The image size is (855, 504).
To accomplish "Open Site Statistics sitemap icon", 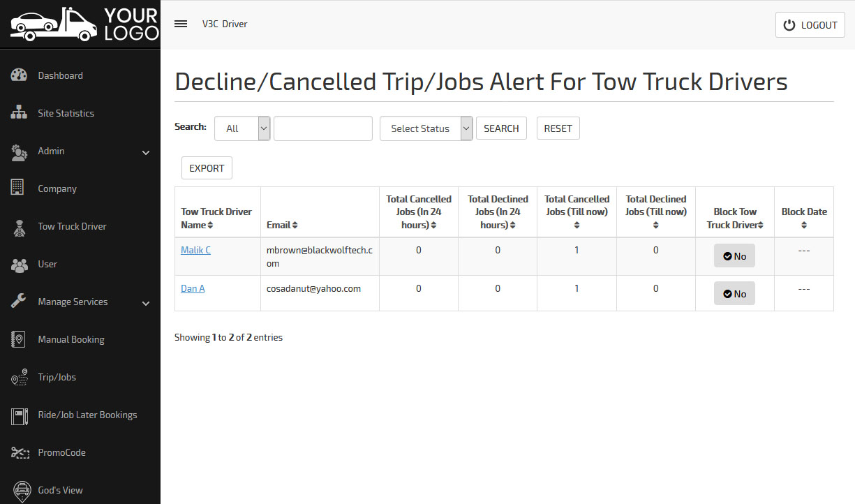I will (19, 113).
